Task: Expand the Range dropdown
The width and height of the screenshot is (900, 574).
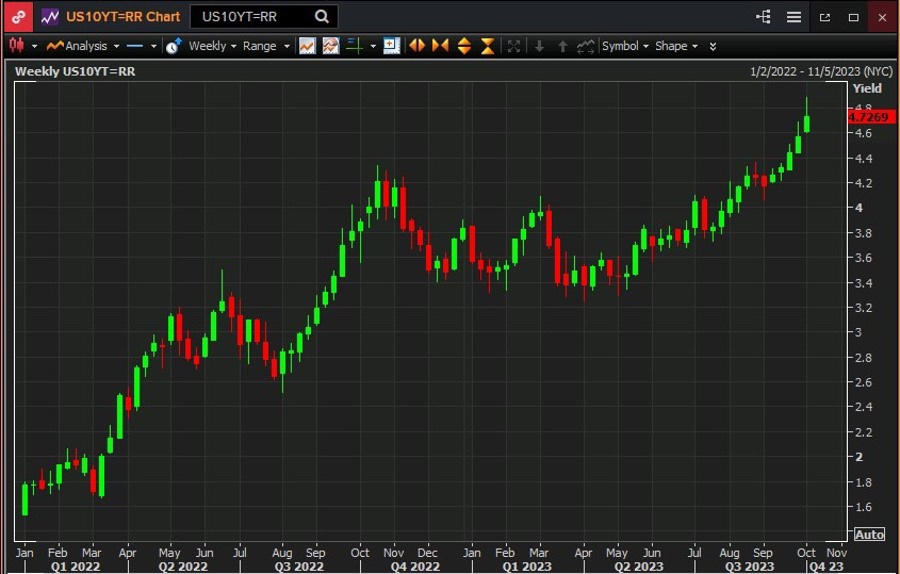Action: [265, 46]
